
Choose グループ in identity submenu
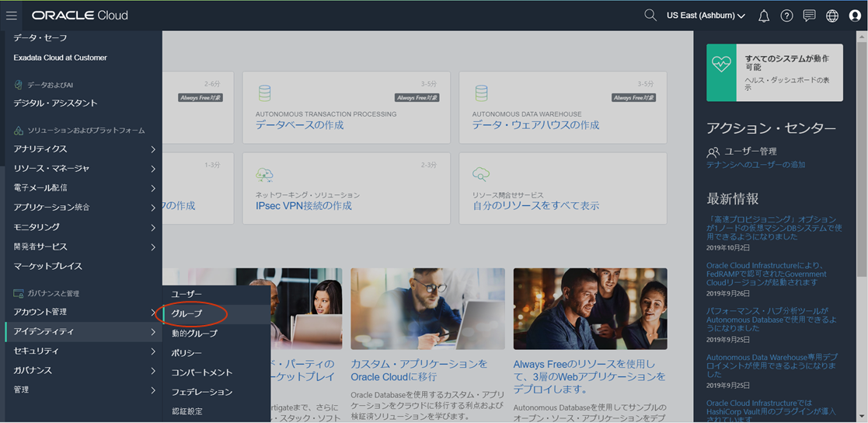[x=217, y=313]
